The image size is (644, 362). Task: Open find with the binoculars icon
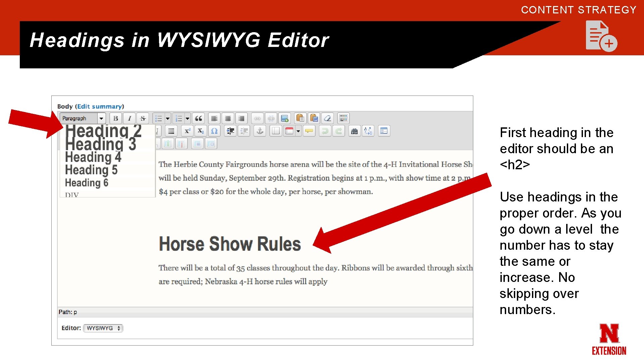click(354, 131)
